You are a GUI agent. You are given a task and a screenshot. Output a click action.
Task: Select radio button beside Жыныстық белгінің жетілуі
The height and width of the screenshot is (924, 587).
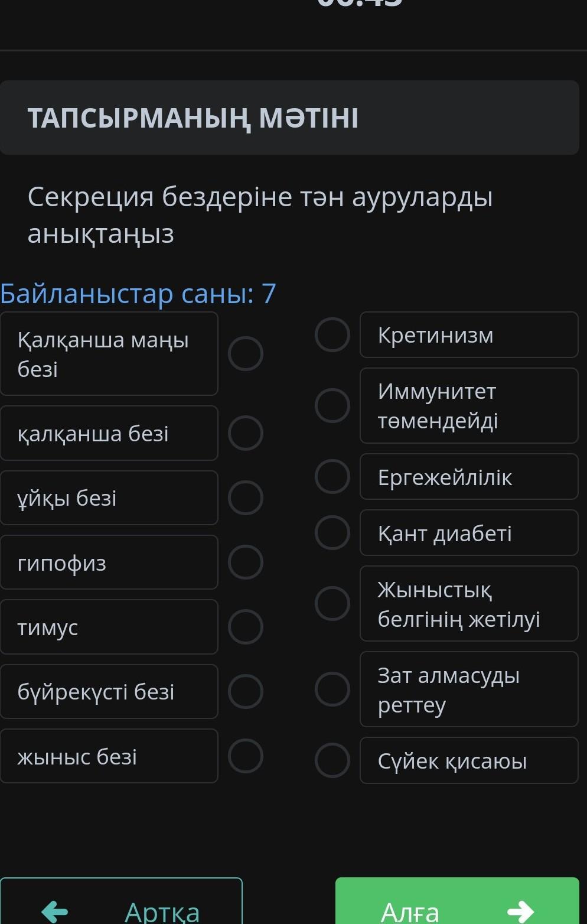(x=332, y=603)
